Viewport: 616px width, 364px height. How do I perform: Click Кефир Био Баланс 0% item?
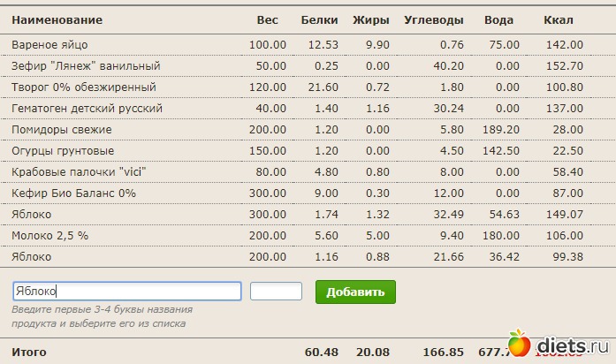click(74, 193)
